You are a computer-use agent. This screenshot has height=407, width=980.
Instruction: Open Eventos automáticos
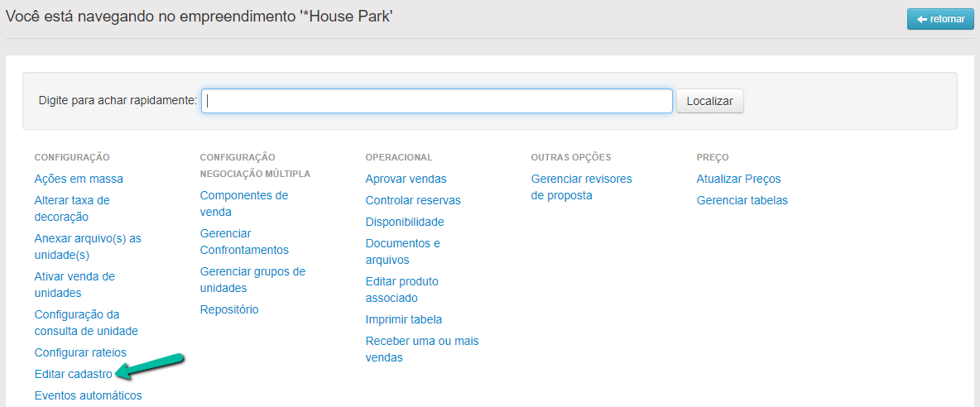tap(88, 395)
